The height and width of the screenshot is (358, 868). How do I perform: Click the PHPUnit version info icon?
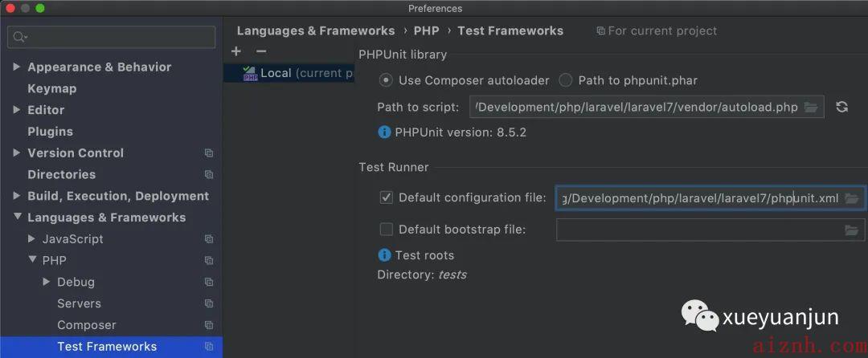coord(384,132)
